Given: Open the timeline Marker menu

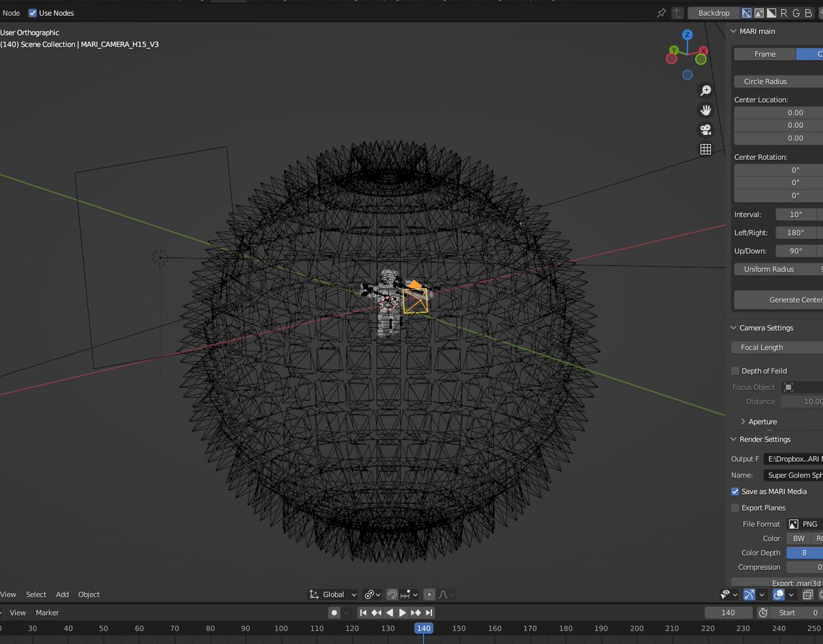Looking at the screenshot, I should (47, 612).
